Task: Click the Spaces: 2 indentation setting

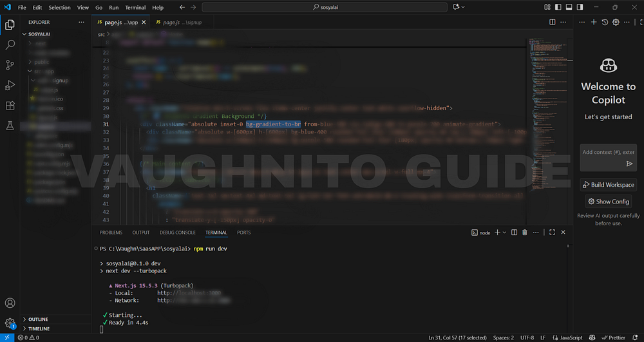Action: point(503,337)
